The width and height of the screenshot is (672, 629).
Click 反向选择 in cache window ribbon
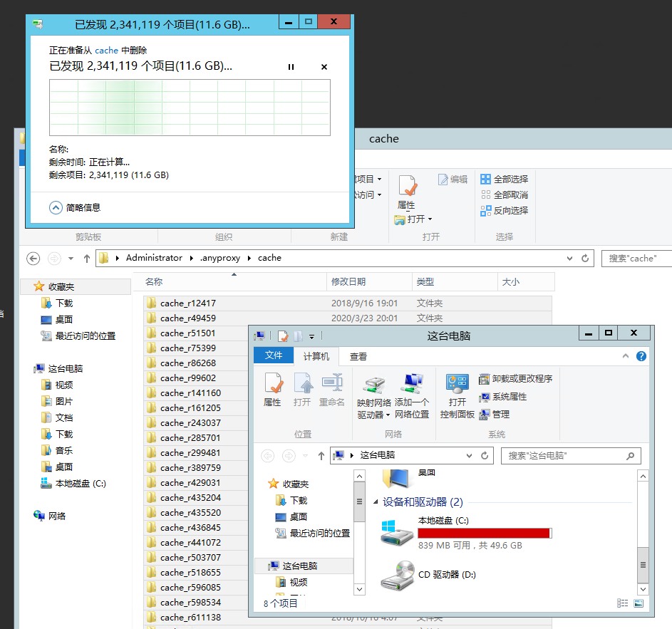[x=505, y=210]
